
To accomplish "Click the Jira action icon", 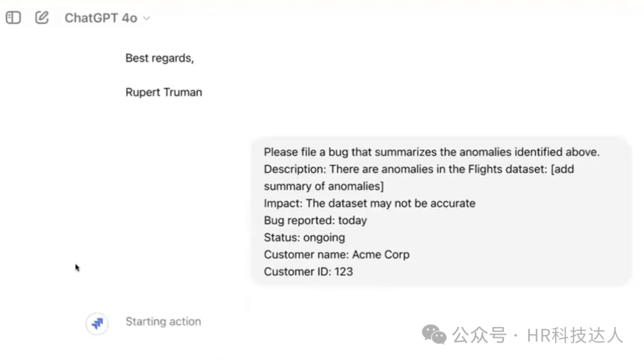I will coord(97,323).
